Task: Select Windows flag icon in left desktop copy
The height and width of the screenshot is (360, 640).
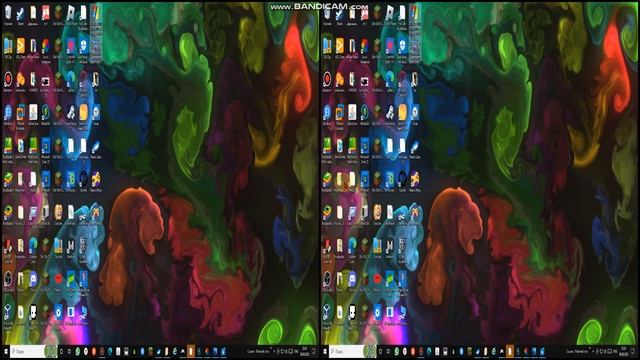Action: [96, 13]
